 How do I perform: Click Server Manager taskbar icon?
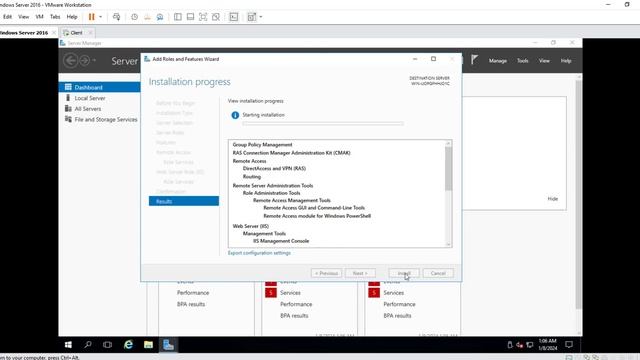point(168,345)
